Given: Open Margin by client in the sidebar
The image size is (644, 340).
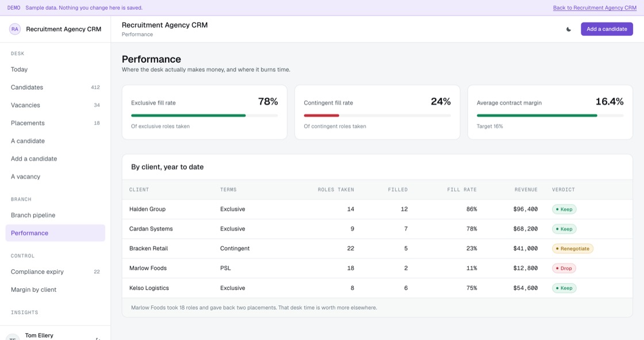Looking at the screenshot, I should point(55,290).
